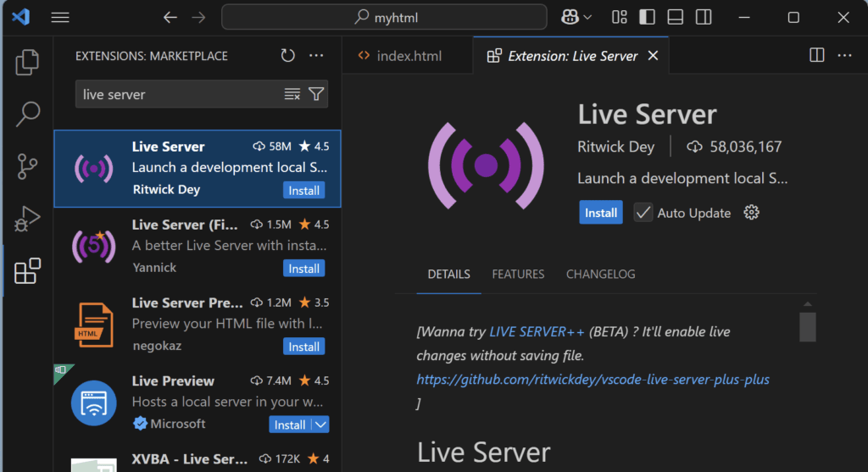868x472 pixels.
Task: Open Extensions view more actions menu
Action: click(316, 55)
